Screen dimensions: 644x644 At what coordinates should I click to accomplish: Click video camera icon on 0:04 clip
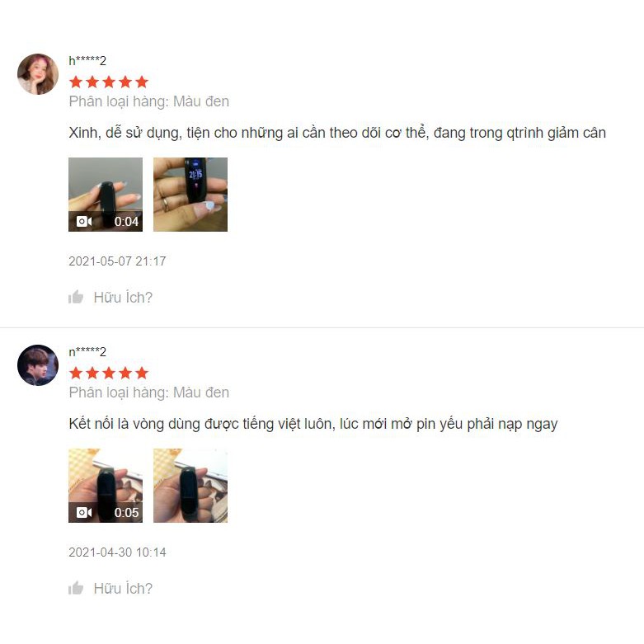[x=84, y=222]
